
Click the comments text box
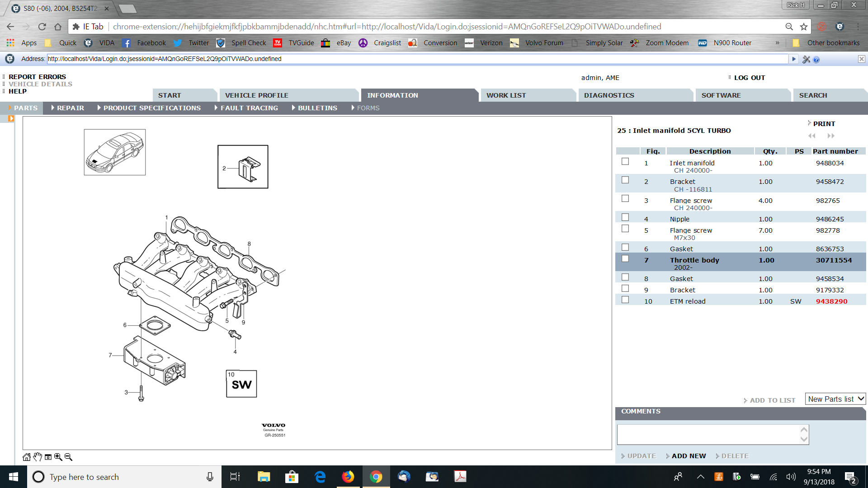pyautogui.click(x=708, y=434)
